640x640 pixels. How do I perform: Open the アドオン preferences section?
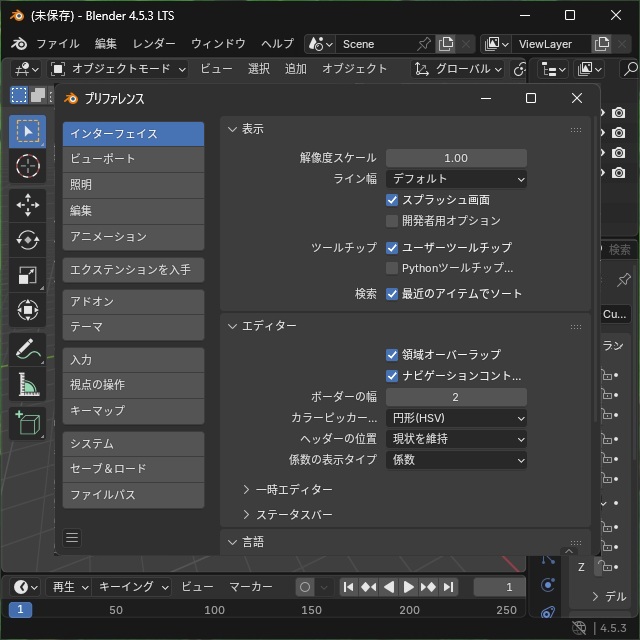tap(133, 302)
